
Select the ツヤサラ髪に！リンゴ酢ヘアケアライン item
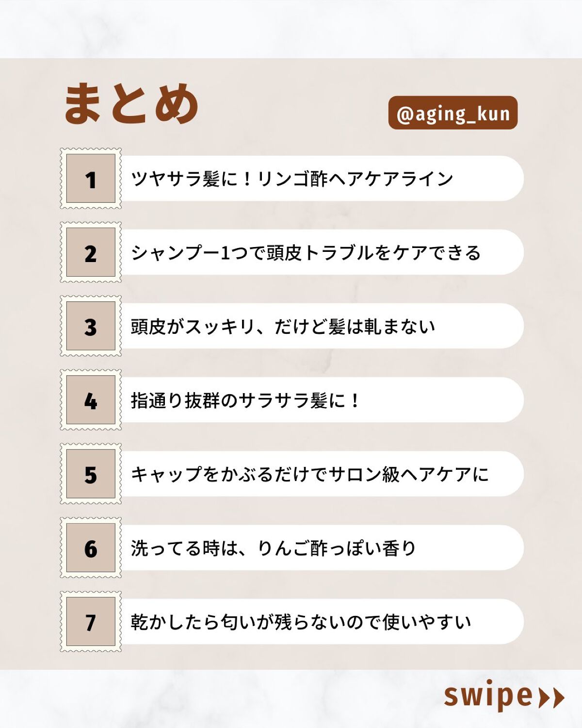[292, 179]
